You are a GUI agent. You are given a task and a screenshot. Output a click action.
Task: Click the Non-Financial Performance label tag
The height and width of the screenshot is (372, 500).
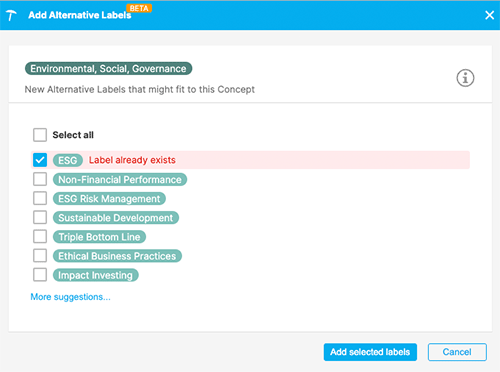point(120,180)
